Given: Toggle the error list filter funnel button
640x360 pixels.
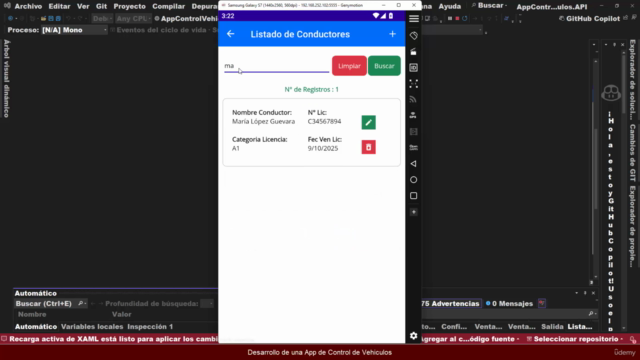Looking at the screenshot, I should [542, 303].
